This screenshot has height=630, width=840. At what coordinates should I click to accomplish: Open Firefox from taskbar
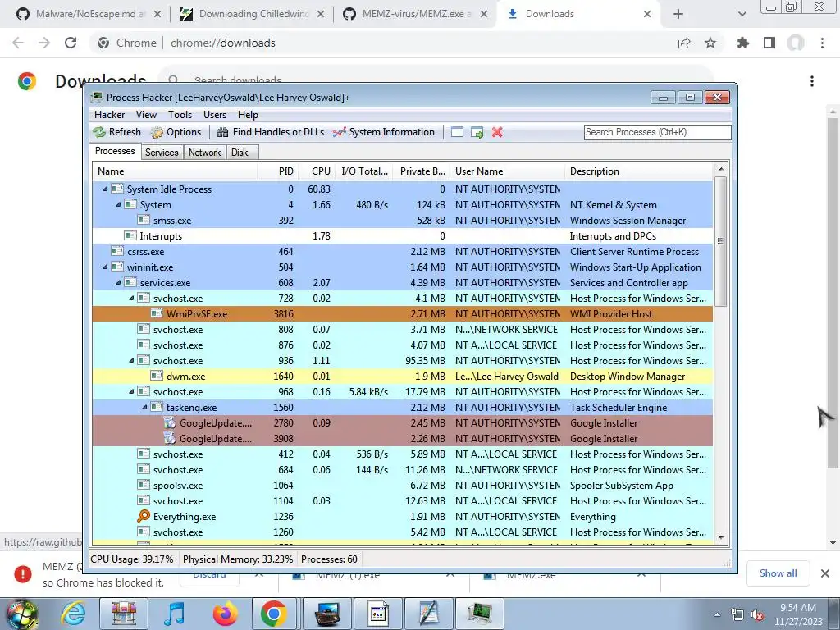click(225, 614)
